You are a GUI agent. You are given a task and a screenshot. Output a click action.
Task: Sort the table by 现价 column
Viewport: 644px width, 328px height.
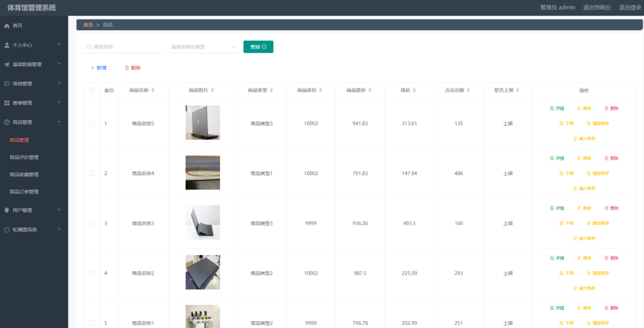click(x=414, y=90)
